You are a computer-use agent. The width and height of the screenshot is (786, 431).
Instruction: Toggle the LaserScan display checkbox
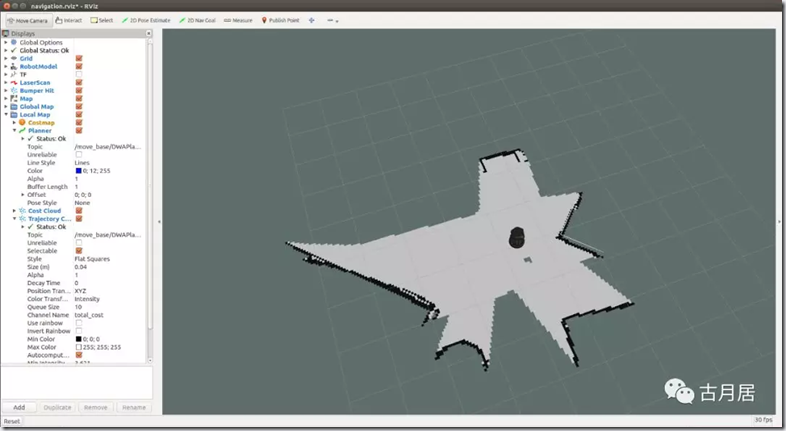click(x=79, y=82)
